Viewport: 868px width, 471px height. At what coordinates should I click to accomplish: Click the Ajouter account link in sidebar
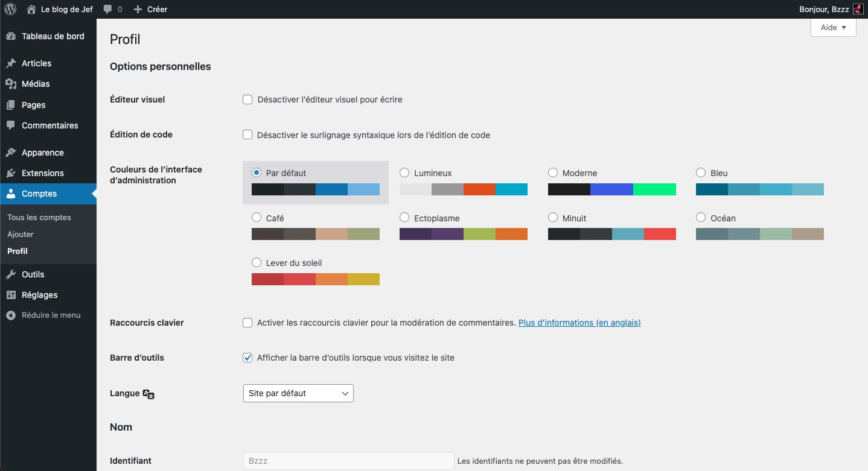pos(21,234)
